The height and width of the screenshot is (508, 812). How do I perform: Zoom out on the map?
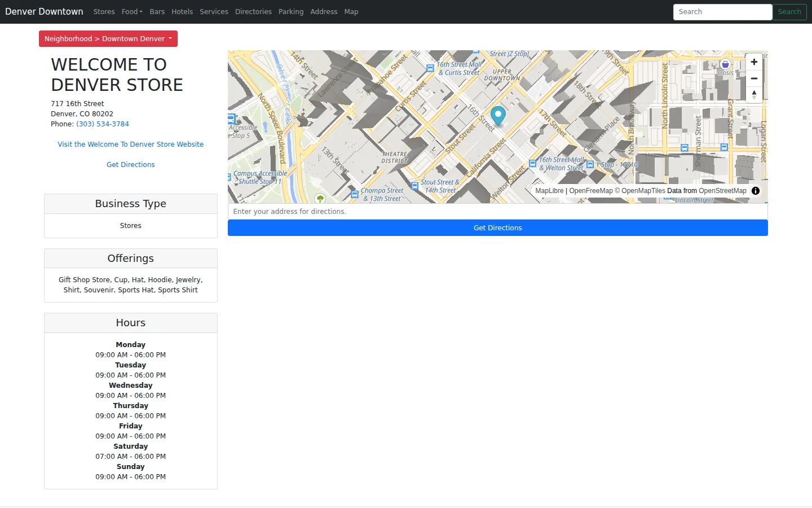pos(754,78)
